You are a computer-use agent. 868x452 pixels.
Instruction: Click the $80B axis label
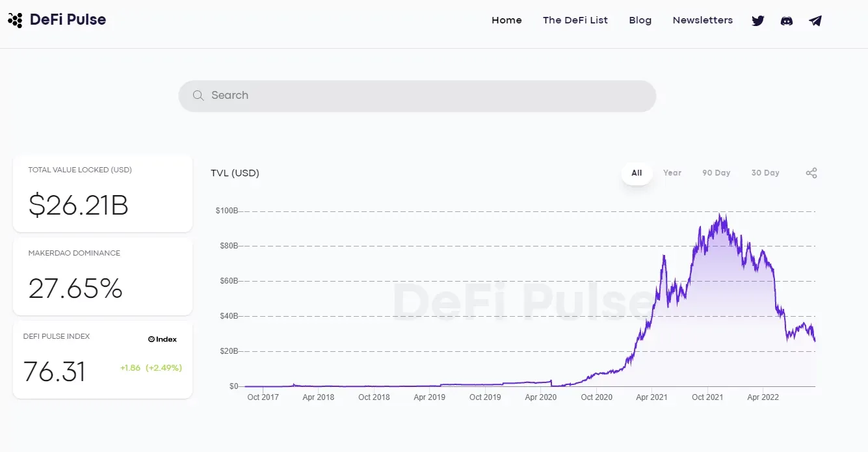coord(228,246)
